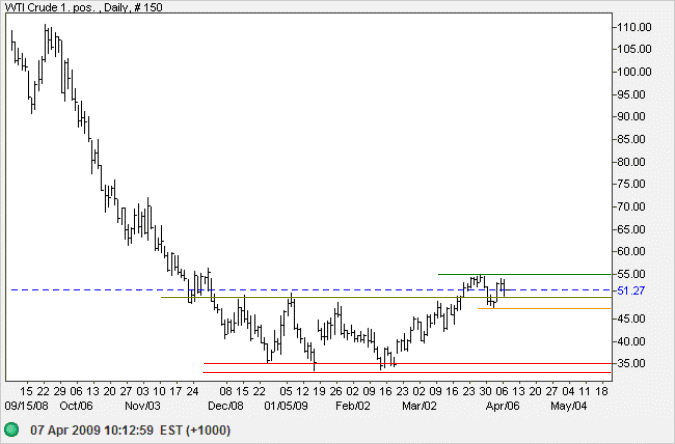This screenshot has height=444, width=675.
Task: Click the timestamp 07 Apr 2009 10:12:59
Action: tap(92, 430)
